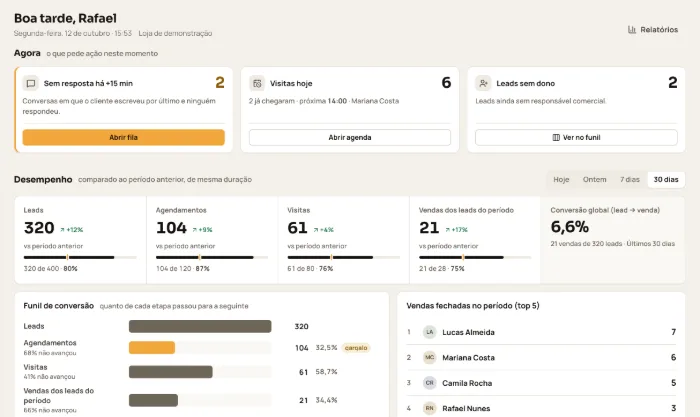Click the Abrir agenda button
The height and width of the screenshot is (417, 700).
[x=350, y=138]
